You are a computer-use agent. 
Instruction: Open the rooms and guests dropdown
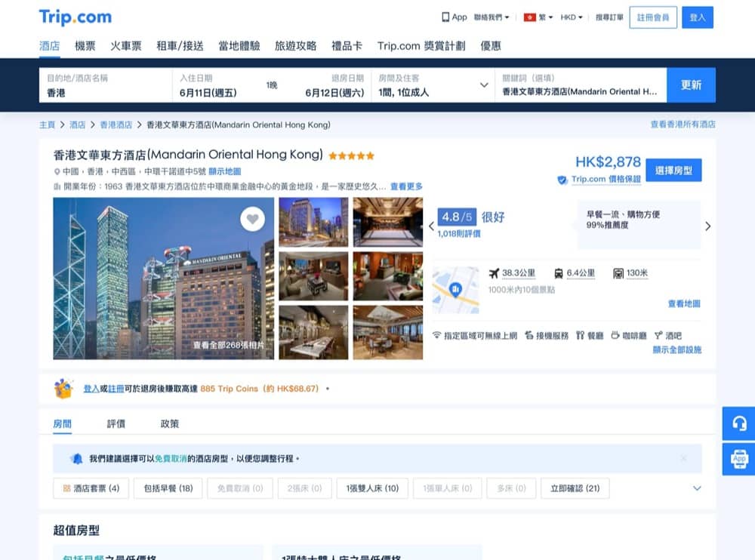(433, 85)
